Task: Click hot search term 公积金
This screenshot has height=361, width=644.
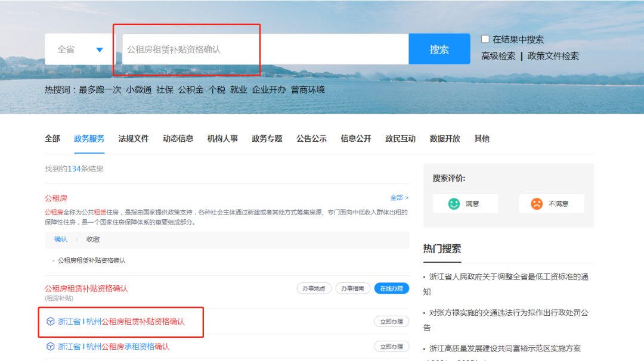Action: [x=191, y=90]
